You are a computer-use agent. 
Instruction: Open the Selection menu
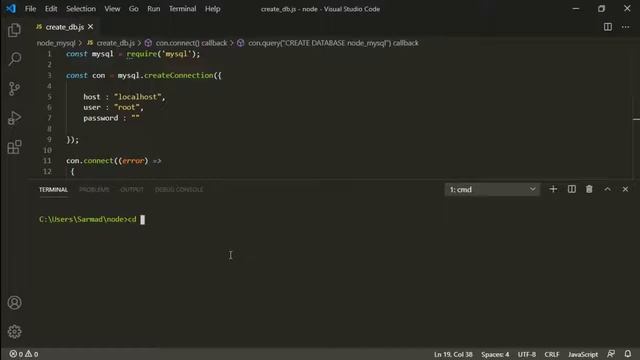click(x=81, y=9)
